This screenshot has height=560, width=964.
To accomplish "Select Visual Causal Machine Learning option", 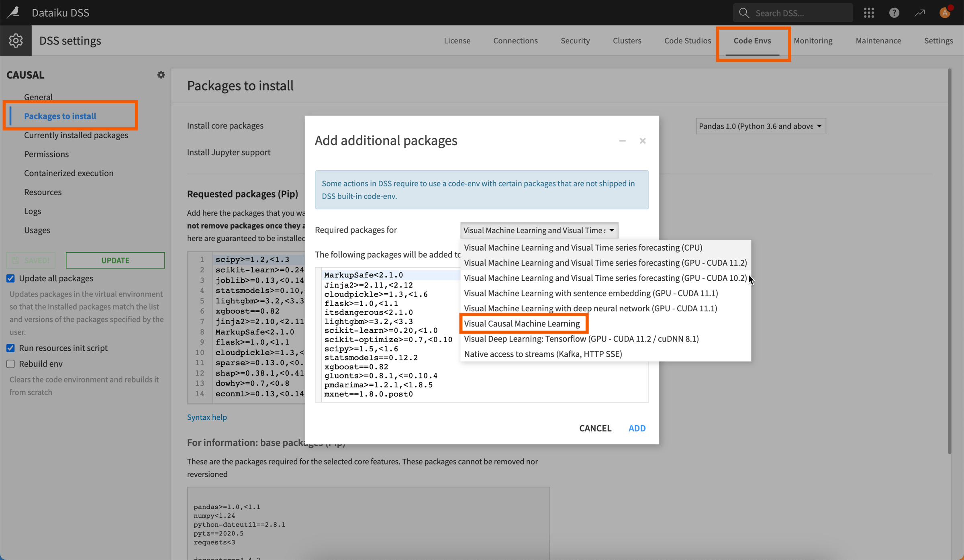I will (522, 323).
